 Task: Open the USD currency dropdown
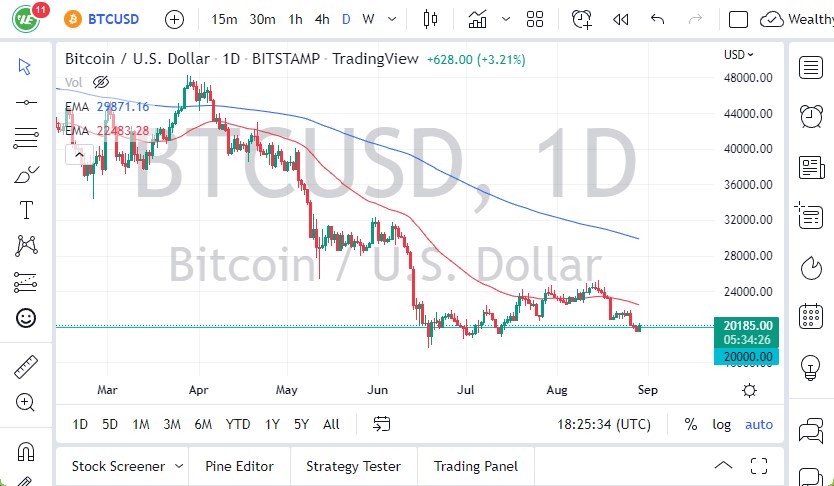click(739, 55)
